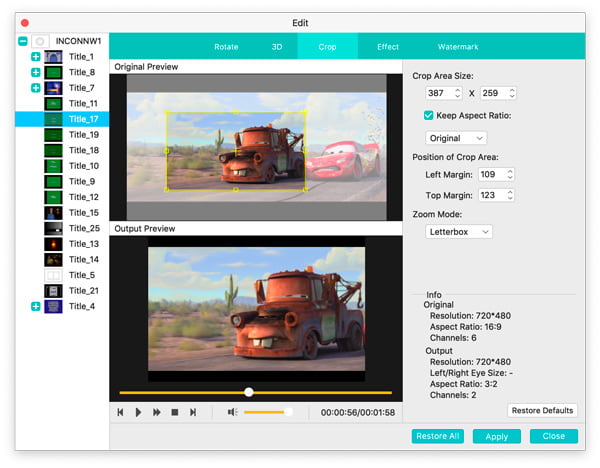Click the crop height field 259
This screenshot has width=600, height=468.
(x=494, y=93)
